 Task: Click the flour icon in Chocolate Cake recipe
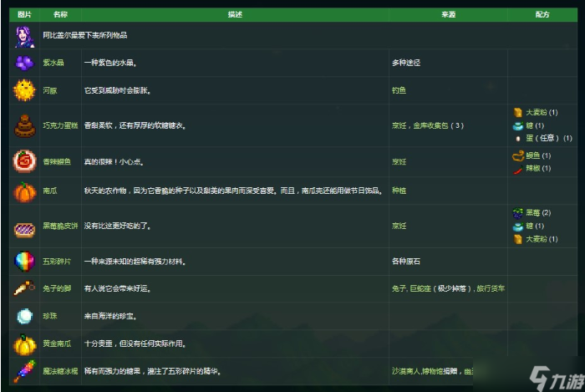coord(518,112)
